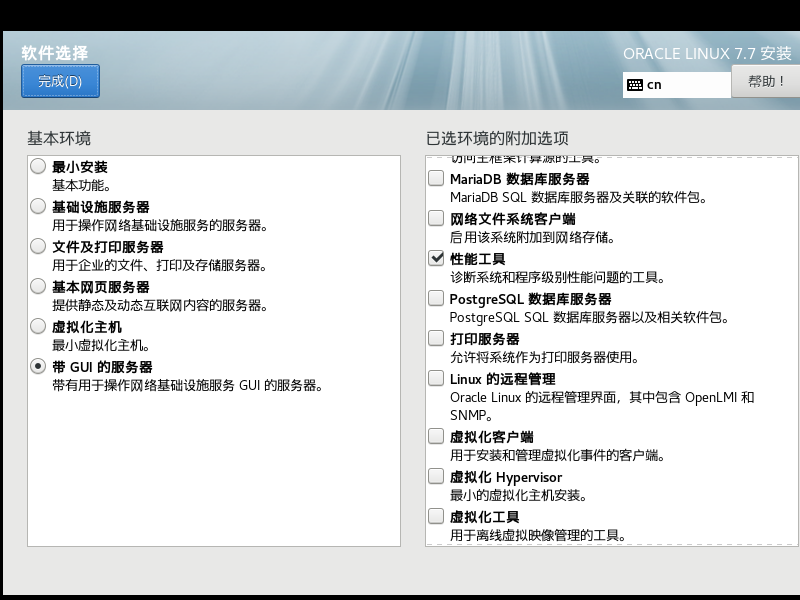Choose 带 GUI 的服务器 environment
Viewport: 800px width, 600px height.
click(x=38, y=366)
